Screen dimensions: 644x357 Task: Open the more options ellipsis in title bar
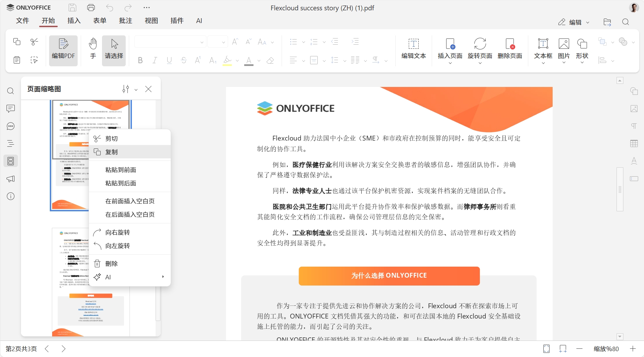[147, 8]
